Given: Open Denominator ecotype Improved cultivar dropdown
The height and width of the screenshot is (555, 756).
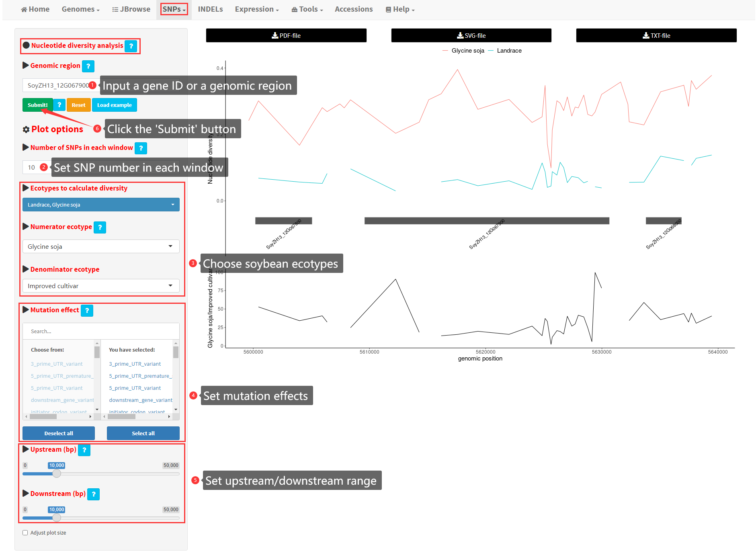Looking at the screenshot, I should (100, 286).
